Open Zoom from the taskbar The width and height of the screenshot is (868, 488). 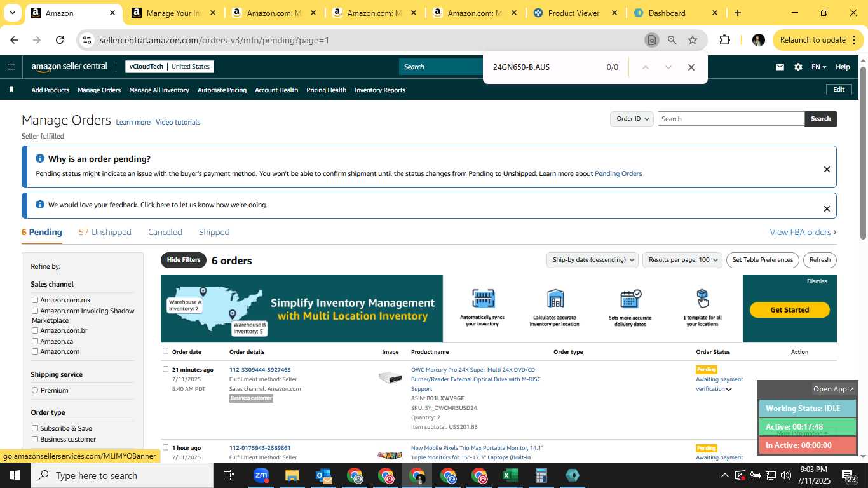coord(261,475)
